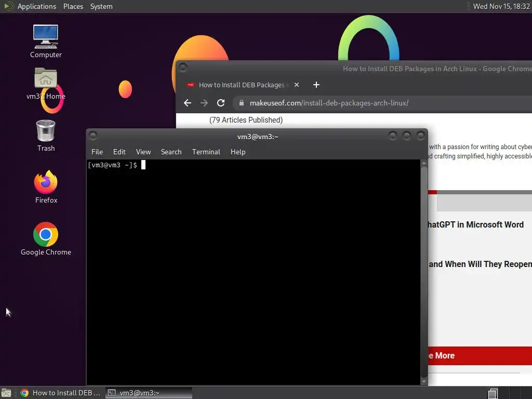Open the terminal Help menu
This screenshot has width=532, height=399.
coord(238,152)
